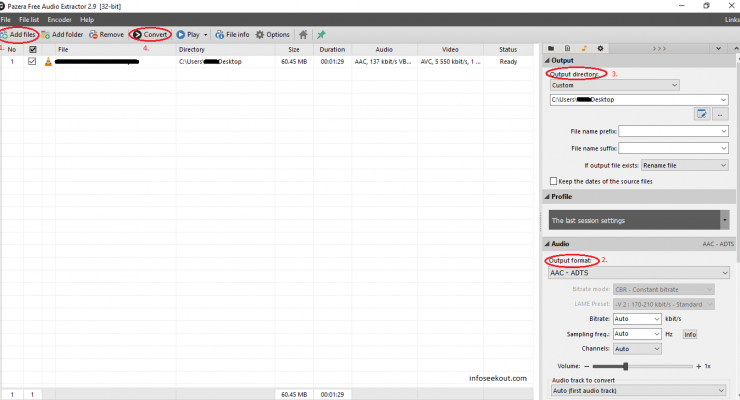The image size is (740, 400).
Task: Open the Help menu
Action: click(x=87, y=20)
